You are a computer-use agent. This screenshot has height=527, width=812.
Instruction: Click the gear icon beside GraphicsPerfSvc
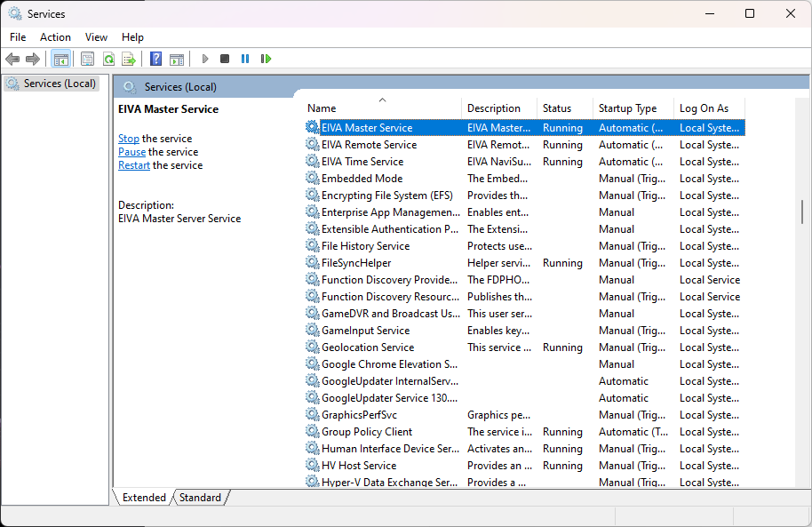click(312, 414)
